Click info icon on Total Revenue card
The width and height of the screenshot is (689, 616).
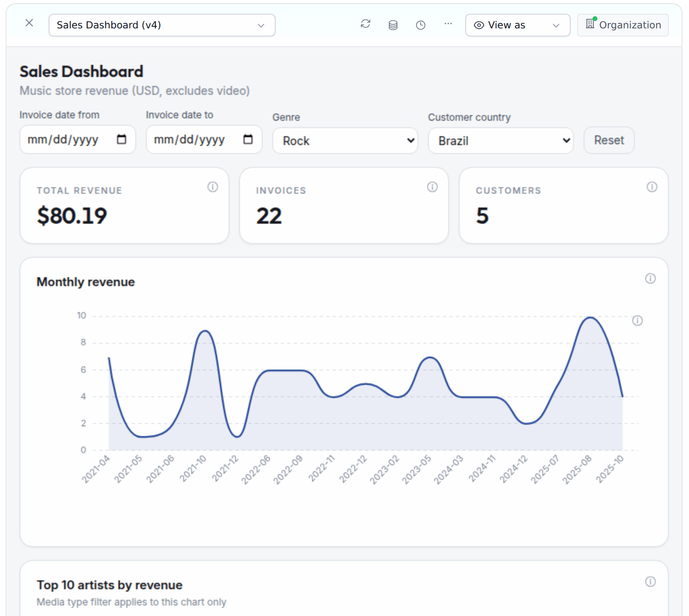(x=213, y=187)
